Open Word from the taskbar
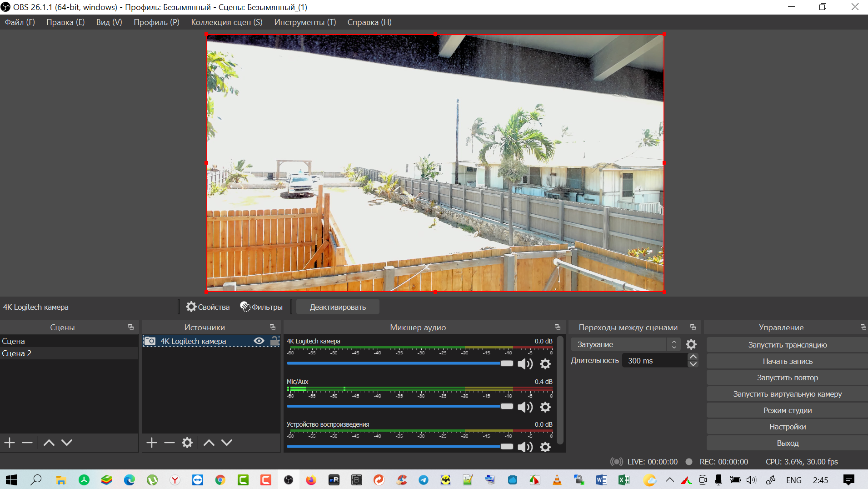The image size is (868, 489). point(601,480)
